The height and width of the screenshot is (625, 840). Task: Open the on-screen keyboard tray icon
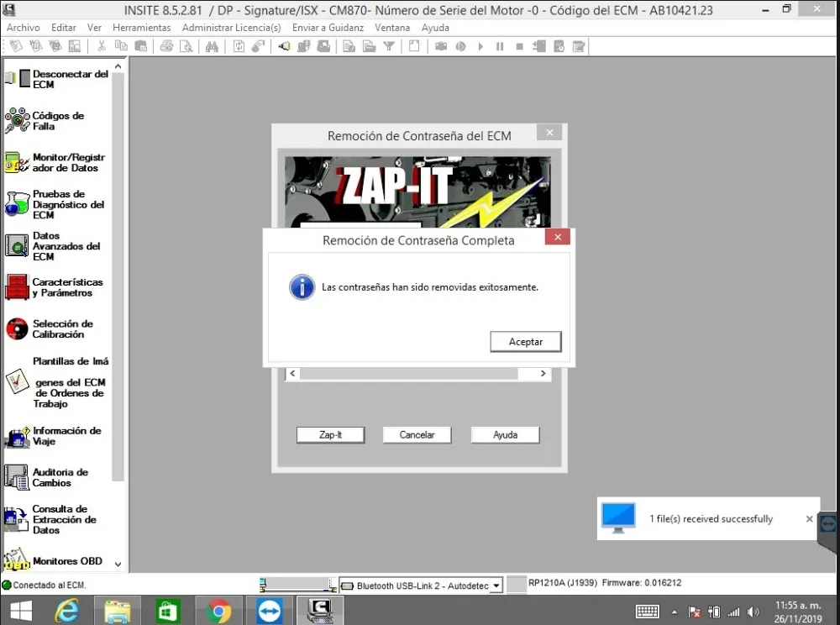(647, 611)
